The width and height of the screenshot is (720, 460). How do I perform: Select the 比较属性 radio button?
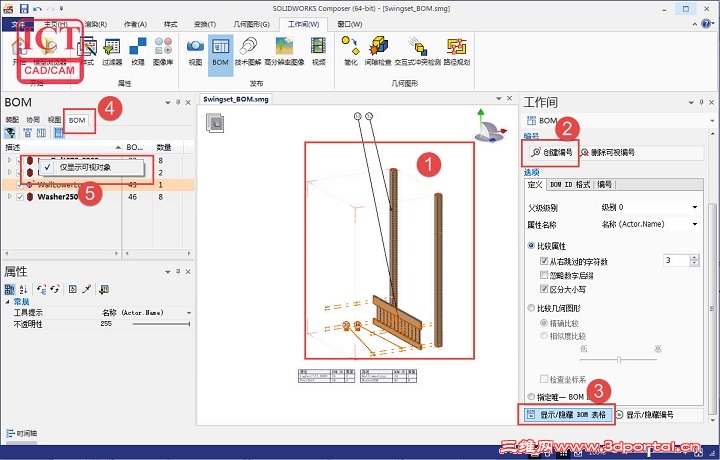click(531, 246)
